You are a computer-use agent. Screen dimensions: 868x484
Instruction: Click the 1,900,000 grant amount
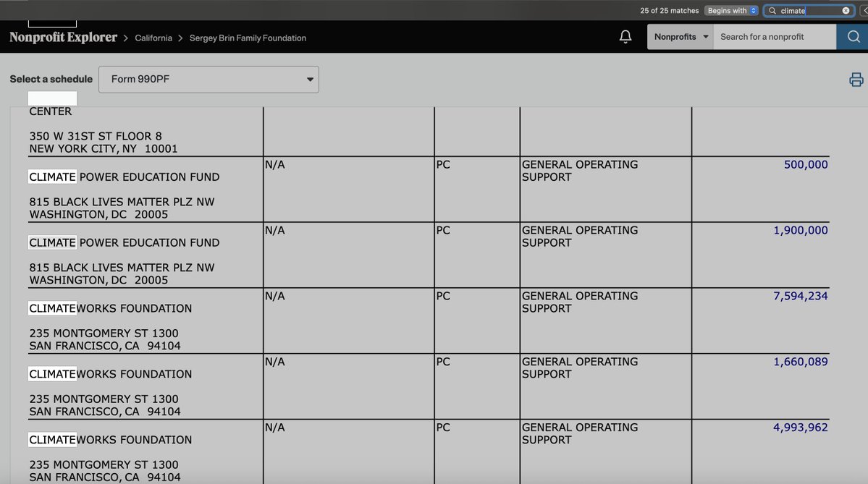coord(801,230)
